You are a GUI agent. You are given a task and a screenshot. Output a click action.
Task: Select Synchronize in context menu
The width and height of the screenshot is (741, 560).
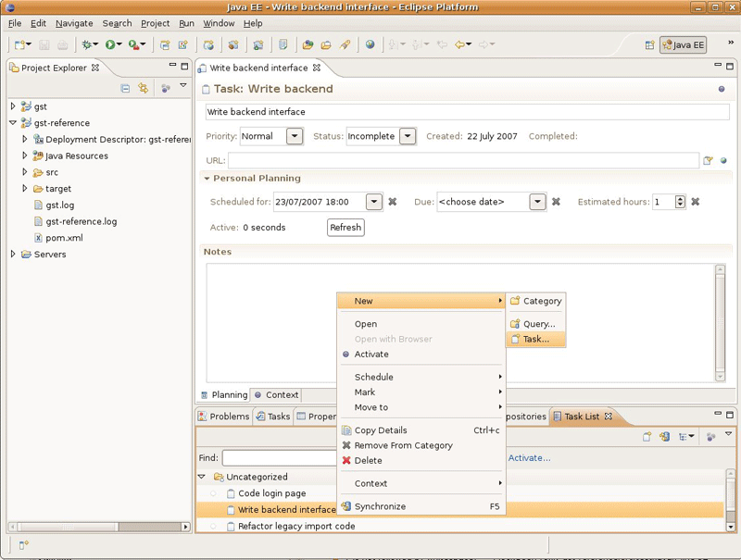tap(421, 506)
